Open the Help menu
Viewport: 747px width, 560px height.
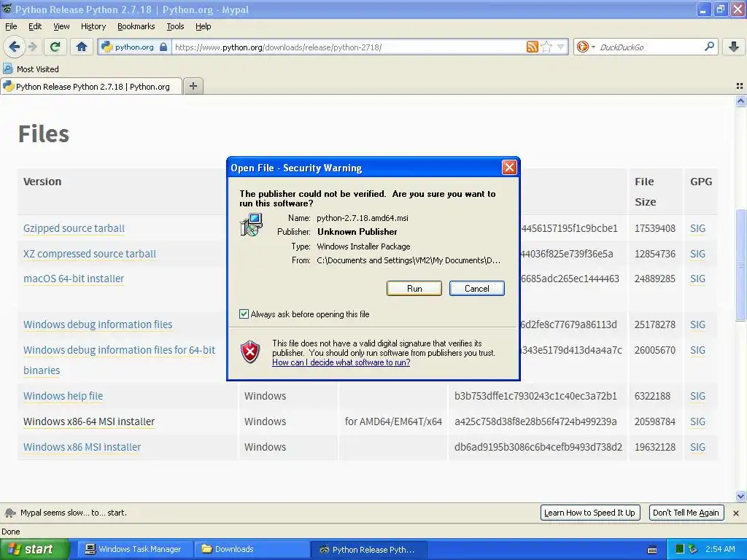204,26
